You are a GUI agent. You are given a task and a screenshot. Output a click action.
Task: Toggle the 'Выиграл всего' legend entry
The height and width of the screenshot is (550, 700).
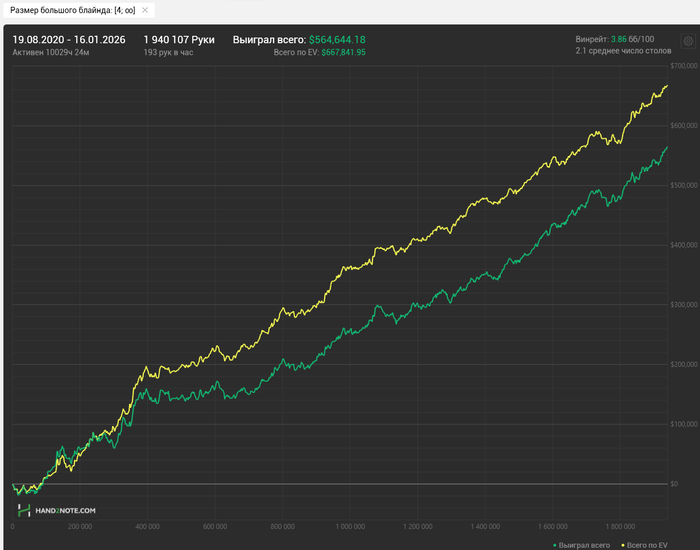(581, 545)
